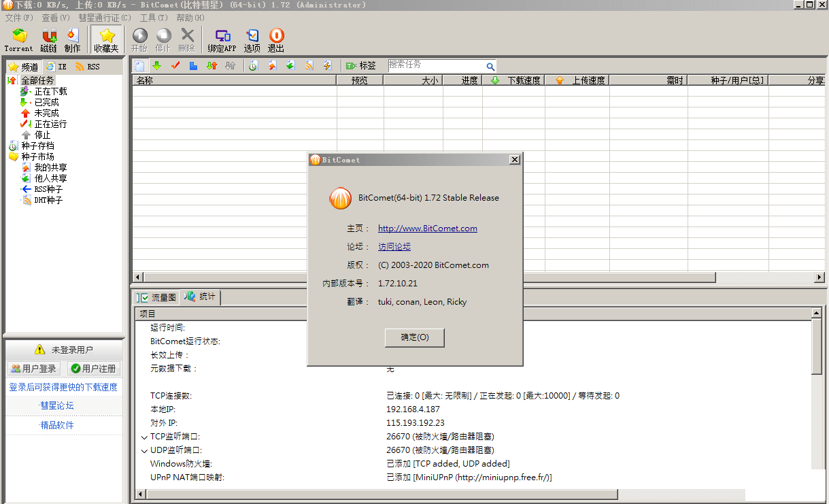Click inside the 搜索任务 search field
Screen dimensions: 829x504
click(435, 65)
